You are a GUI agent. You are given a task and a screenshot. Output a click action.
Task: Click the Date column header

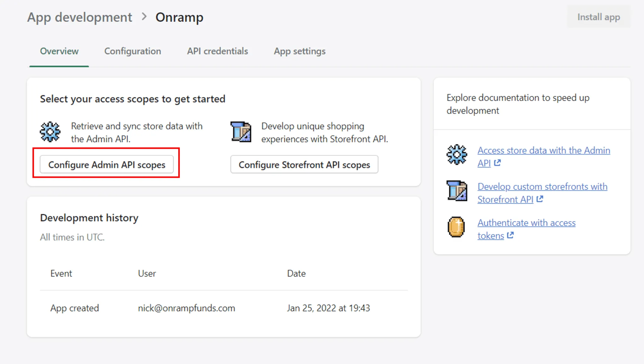coord(296,273)
